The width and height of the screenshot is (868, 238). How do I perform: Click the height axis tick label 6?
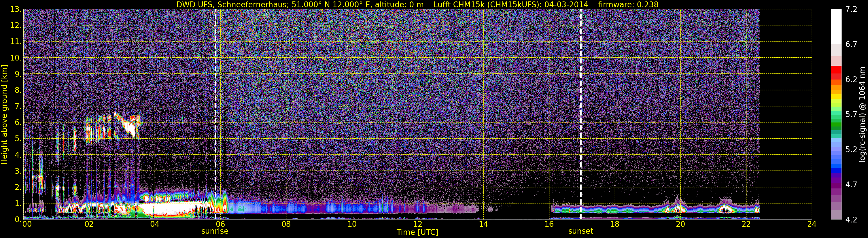(x=18, y=123)
